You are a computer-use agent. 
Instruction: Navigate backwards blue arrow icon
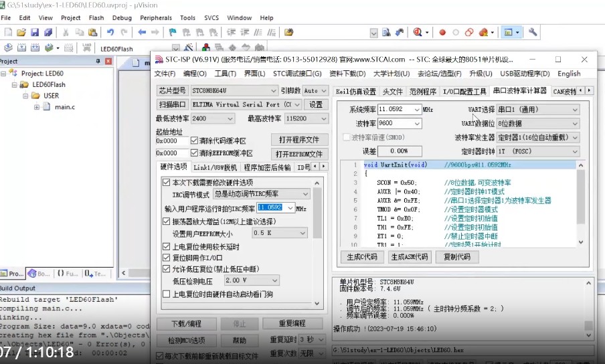pos(142,32)
